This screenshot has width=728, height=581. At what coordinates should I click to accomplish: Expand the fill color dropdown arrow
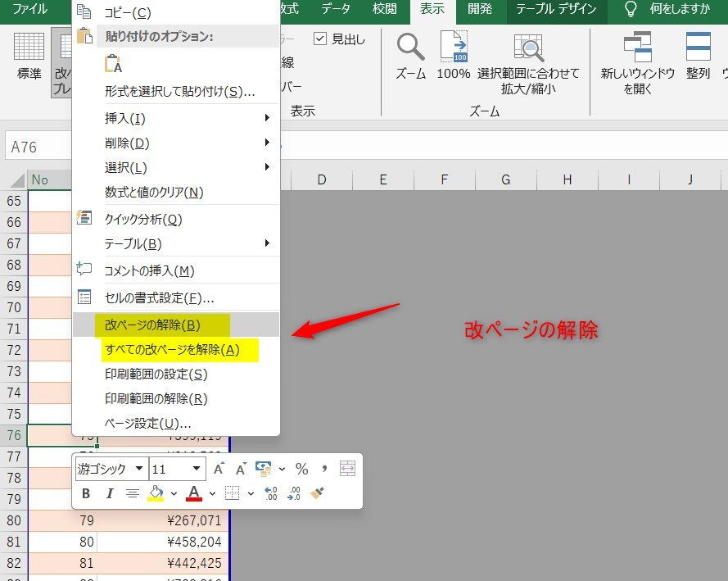point(174,493)
